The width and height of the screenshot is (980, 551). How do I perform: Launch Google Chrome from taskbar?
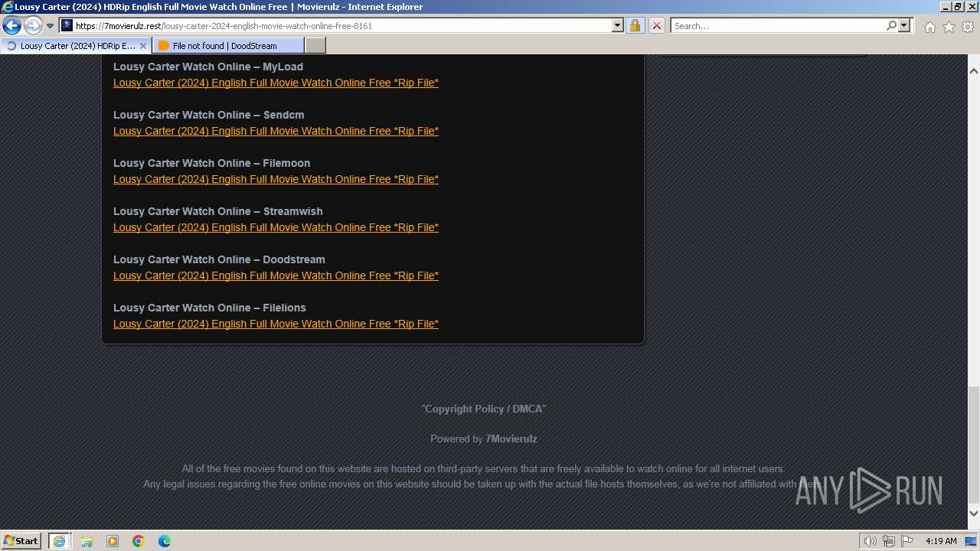pyautogui.click(x=139, y=541)
